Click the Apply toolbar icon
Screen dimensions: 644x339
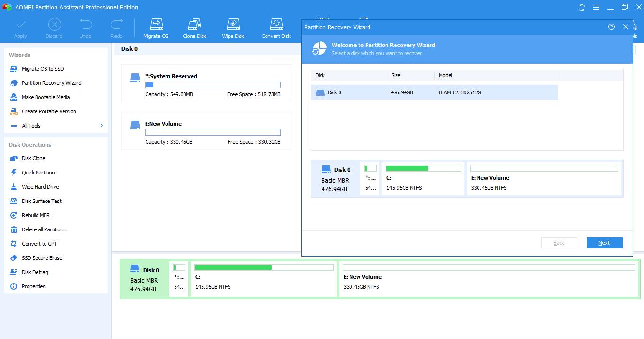20,28
